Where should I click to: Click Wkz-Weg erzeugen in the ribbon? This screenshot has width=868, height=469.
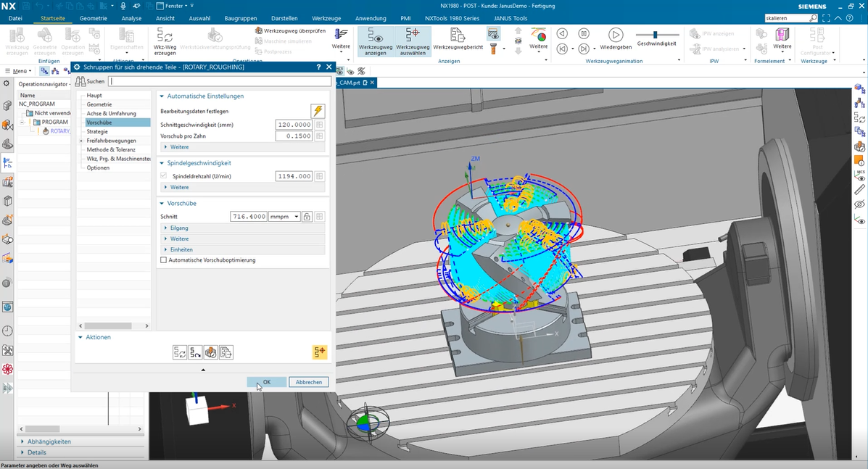pyautogui.click(x=165, y=36)
